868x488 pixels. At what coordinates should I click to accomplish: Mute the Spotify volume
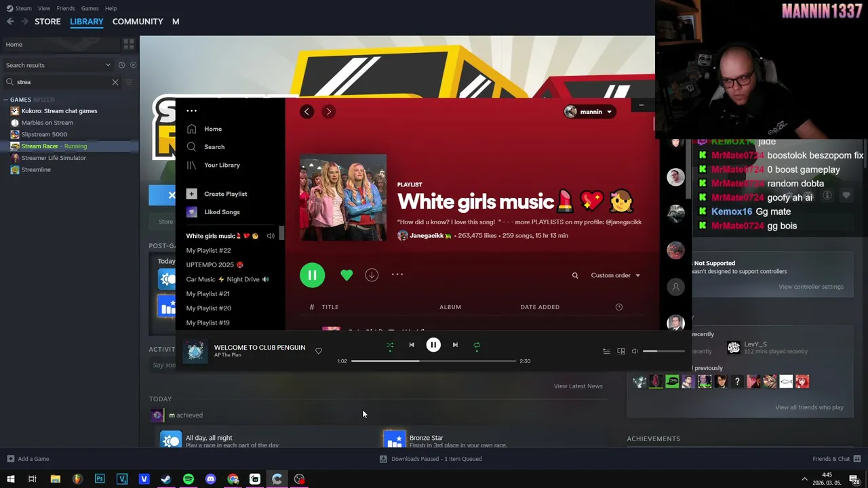point(635,351)
